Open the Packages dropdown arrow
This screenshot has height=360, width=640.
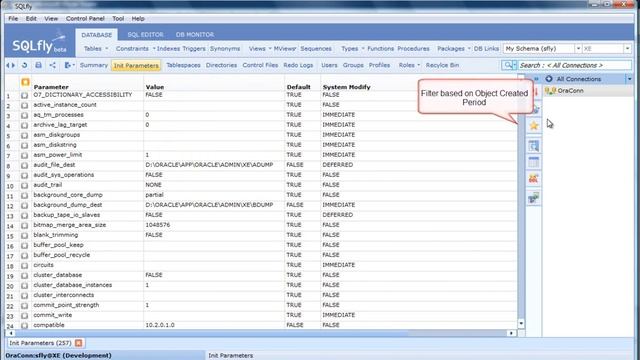(469, 49)
